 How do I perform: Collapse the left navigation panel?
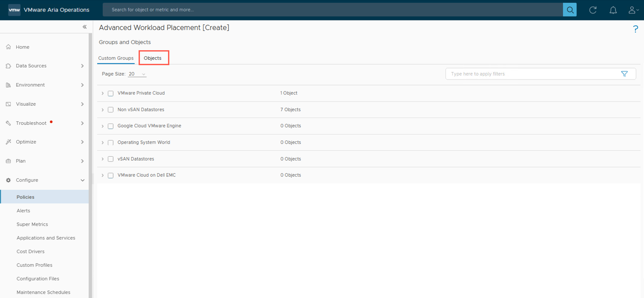pos(84,27)
